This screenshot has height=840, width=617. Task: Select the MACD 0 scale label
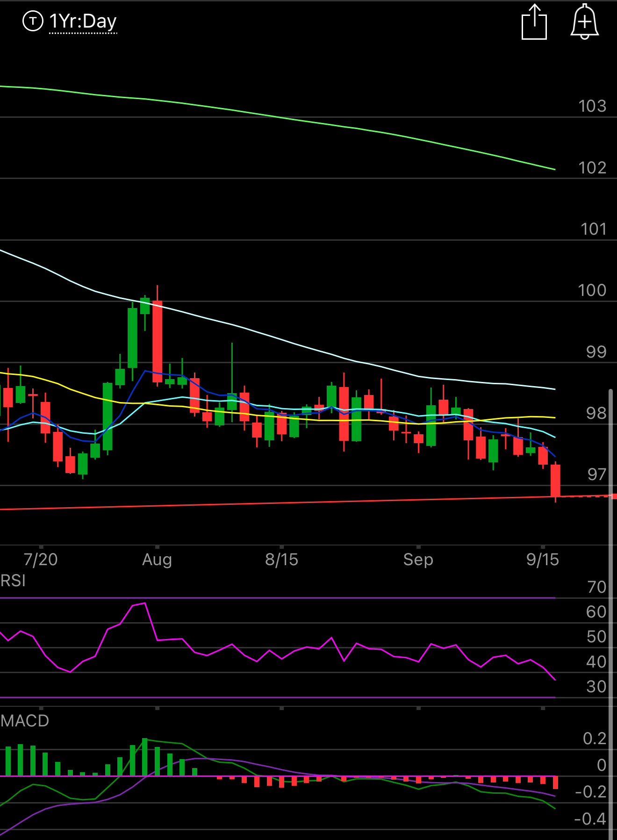tap(602, 765)
